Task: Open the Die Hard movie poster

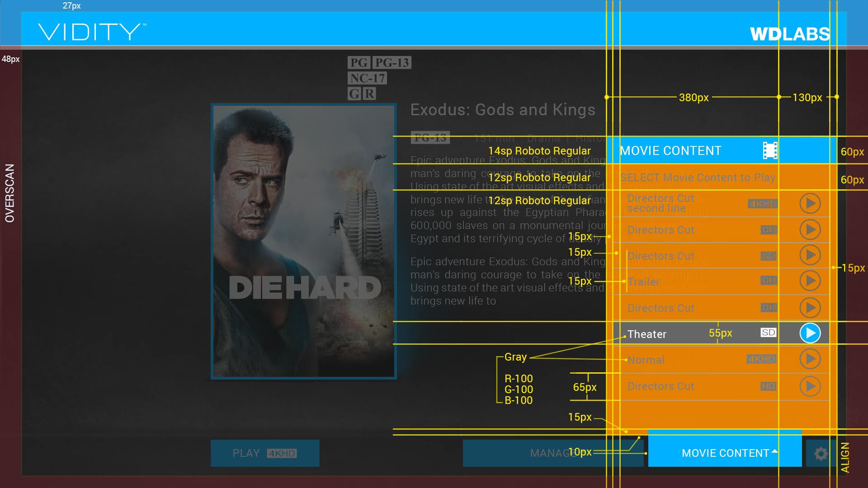Action: 304,241
